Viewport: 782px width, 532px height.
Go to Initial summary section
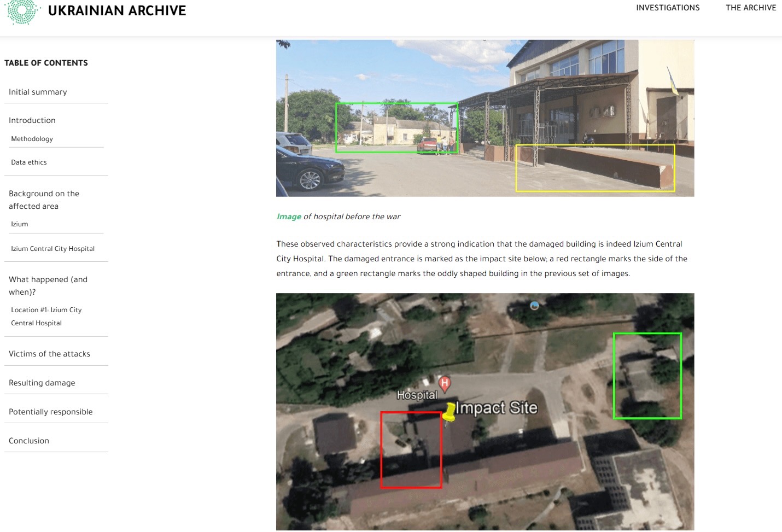38,92
